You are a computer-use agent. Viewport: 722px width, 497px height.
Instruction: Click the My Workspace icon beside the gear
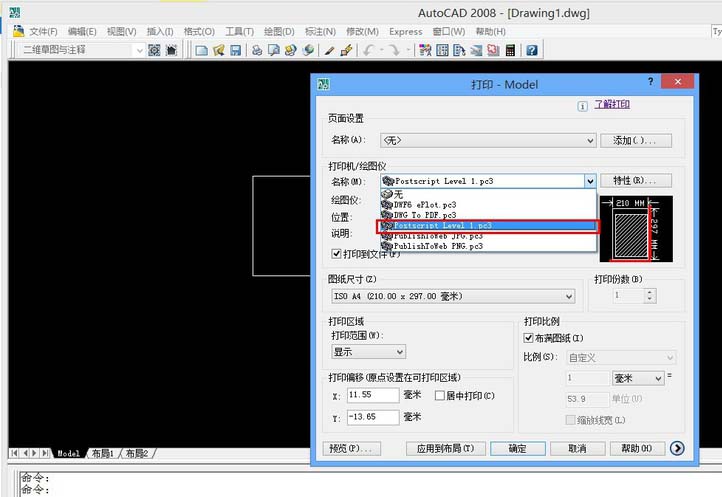pos(171,50)
